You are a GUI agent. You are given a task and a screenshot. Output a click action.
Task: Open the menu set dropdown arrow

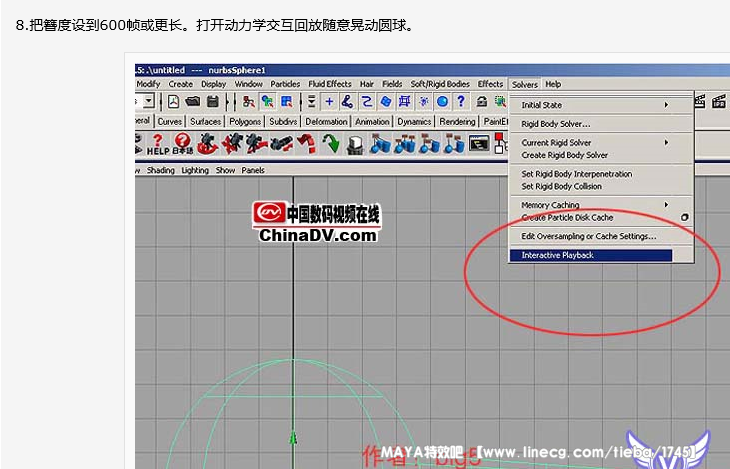[x=148, y=102]
